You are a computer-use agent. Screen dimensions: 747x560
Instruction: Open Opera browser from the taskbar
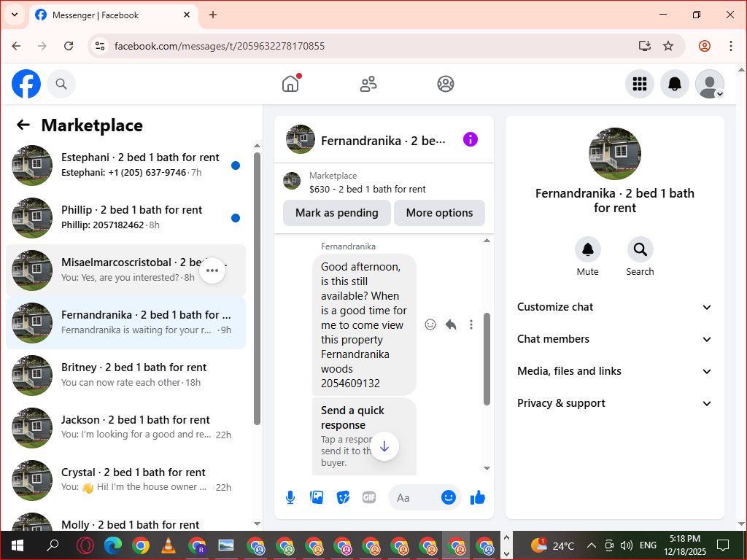(85, 545)
